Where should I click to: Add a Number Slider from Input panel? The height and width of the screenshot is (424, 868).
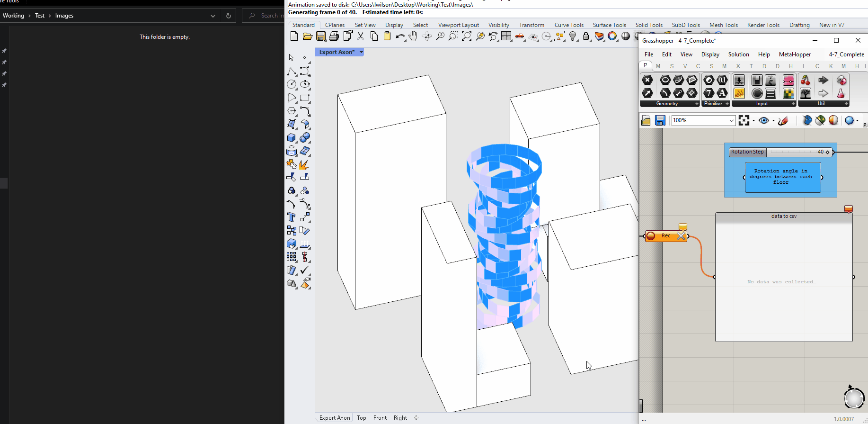point(739,80)
